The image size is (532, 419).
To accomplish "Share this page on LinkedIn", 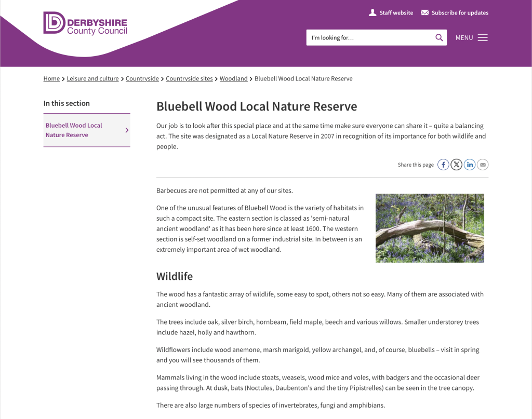I will [470, 165].
